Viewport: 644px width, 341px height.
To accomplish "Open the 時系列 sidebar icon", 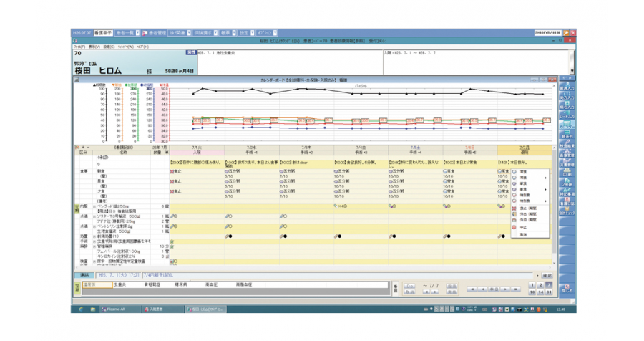I will pyautogui.click(x=567, y=135).
